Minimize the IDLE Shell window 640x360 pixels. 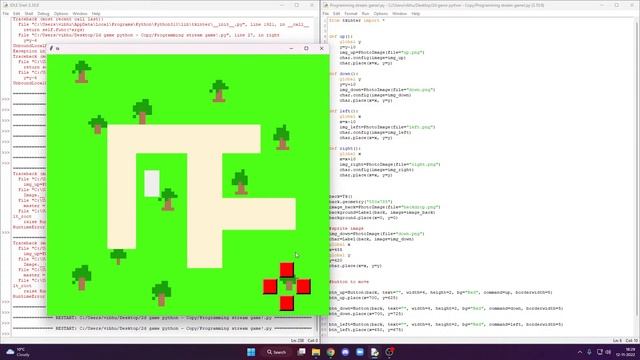click(x=282, y=5)
